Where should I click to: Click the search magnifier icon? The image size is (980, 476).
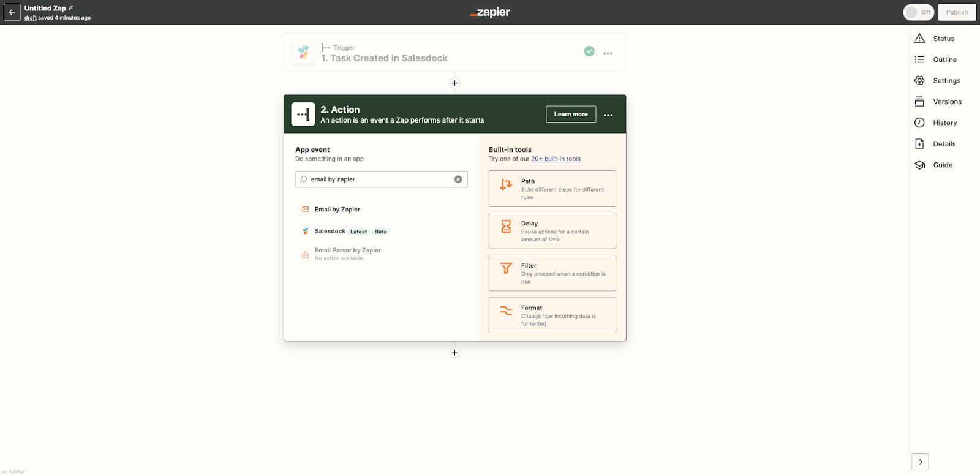[304, 179]
